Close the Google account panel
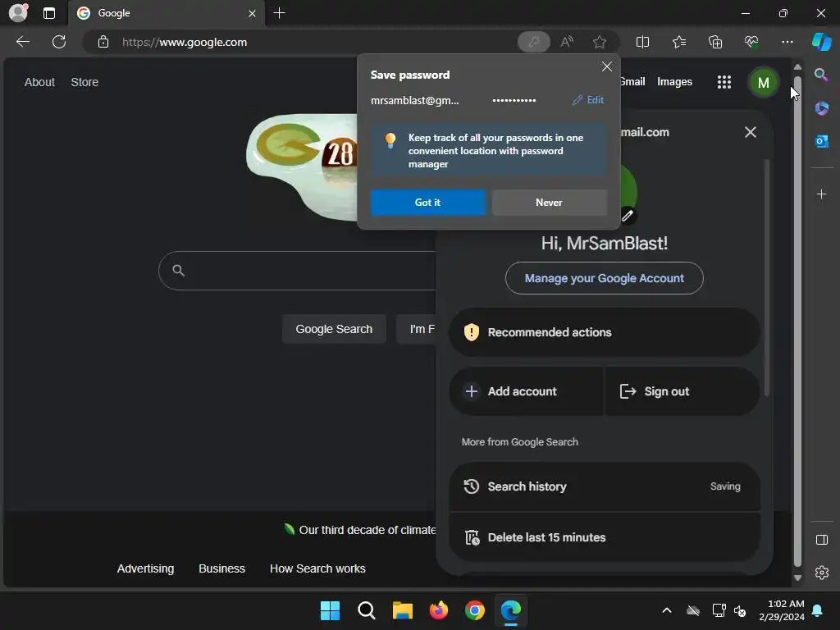The width and height of the screenshot is (840, 630). (750, 132)
